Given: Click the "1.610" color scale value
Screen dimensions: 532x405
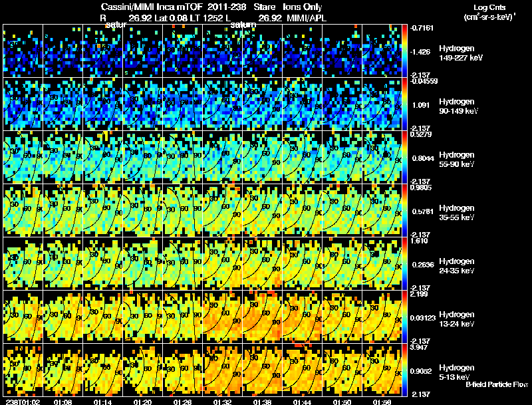Looking at the screenshot, I should tap(419, 241).
